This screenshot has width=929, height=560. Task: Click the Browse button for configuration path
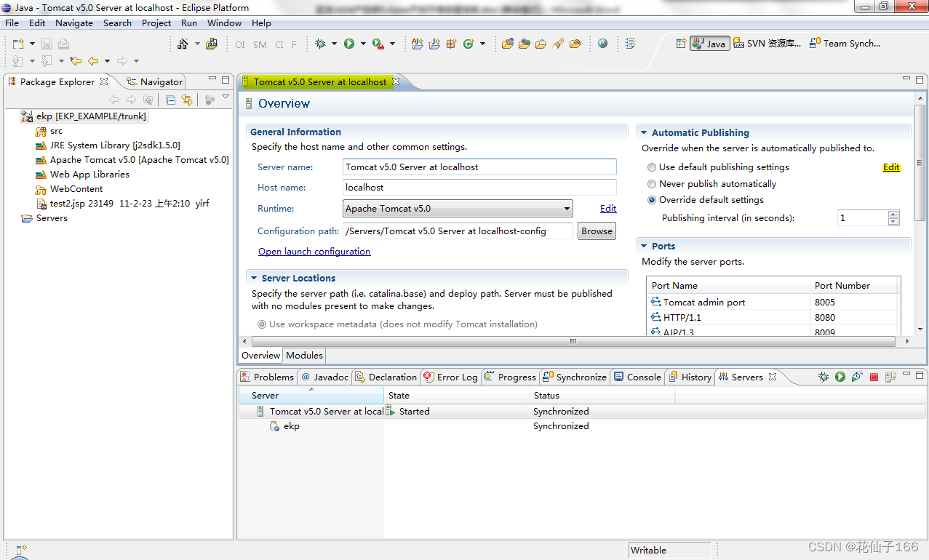(597, 231)
